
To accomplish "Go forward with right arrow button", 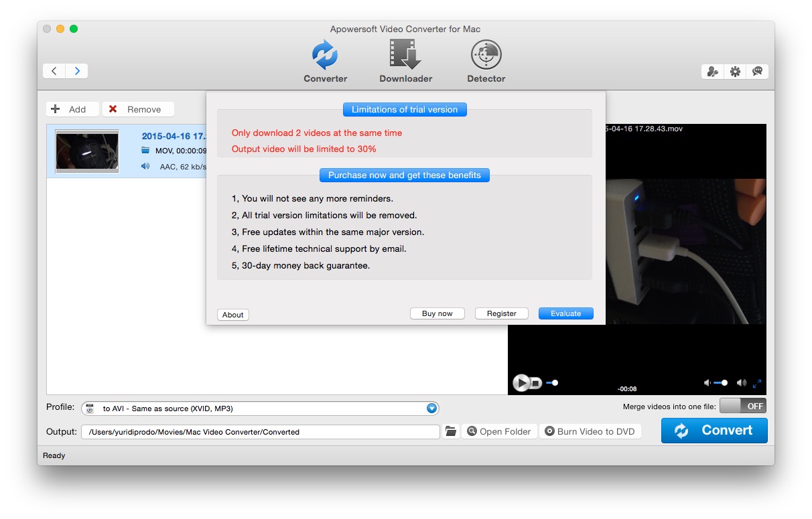I will click(77, 71).
